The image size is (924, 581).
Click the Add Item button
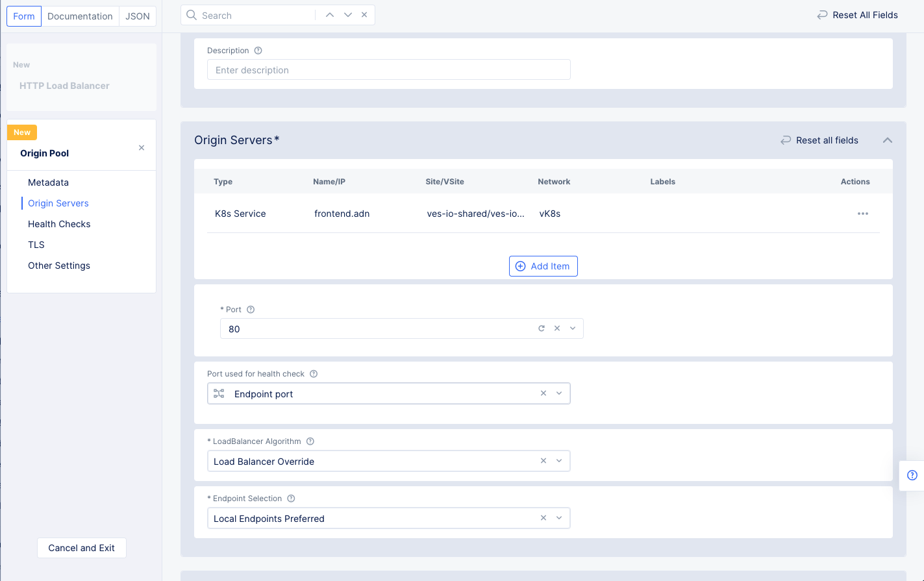tap(543, 266)
